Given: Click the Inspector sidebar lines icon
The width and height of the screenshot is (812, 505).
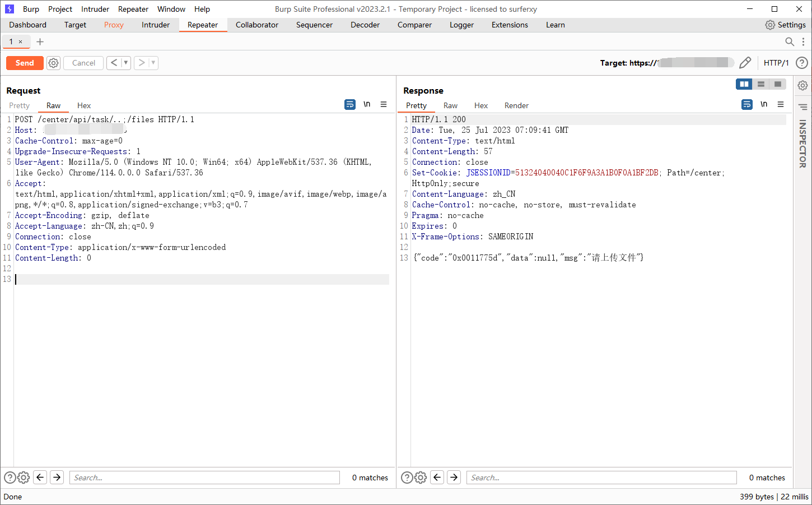Looking at the screenshot, I should 802,106.
